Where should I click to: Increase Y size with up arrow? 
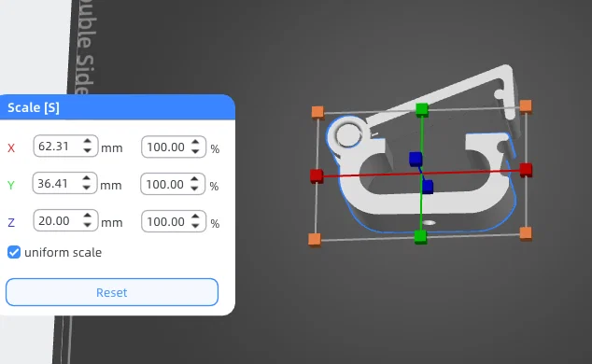coord(87,178)
